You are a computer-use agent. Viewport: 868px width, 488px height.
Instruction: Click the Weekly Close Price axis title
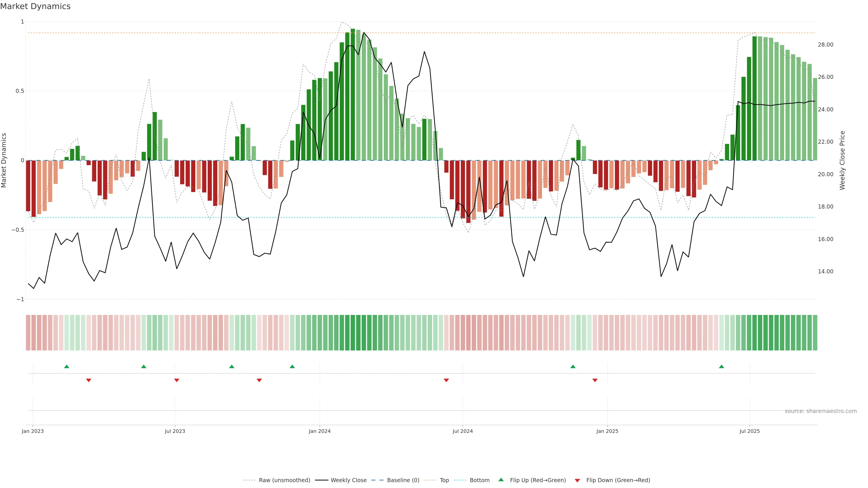point(842,160)
